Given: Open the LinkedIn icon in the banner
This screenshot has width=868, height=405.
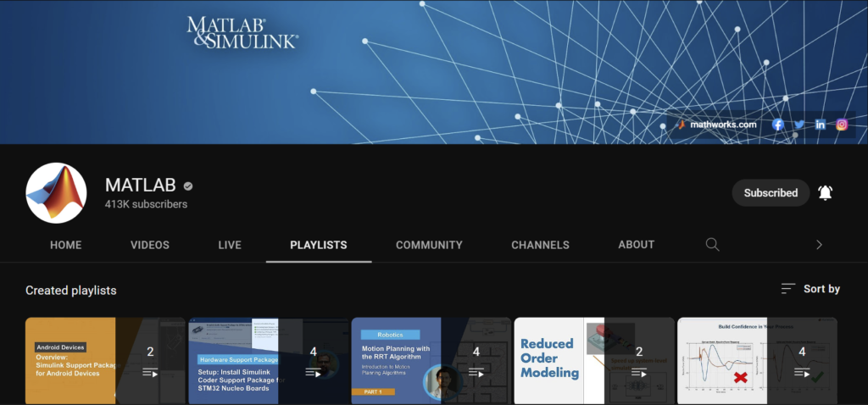Looking at the screenshot, I should [x=821, y=125].
